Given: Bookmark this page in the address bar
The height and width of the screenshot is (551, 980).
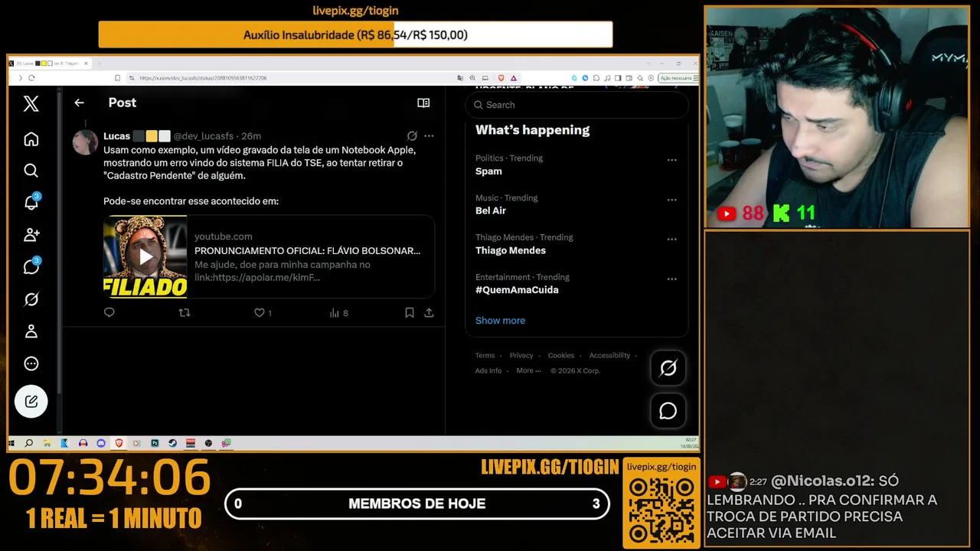Looking at the screenshot, I should (x=117, y=78).
